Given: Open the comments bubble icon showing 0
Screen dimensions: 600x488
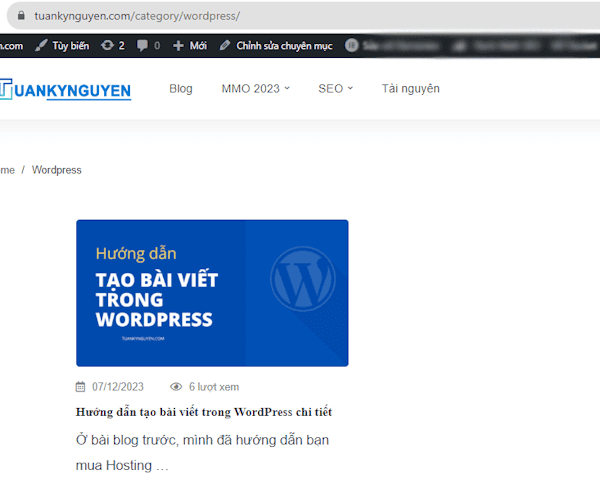Looking at the screenshot, I should point(142,46).
